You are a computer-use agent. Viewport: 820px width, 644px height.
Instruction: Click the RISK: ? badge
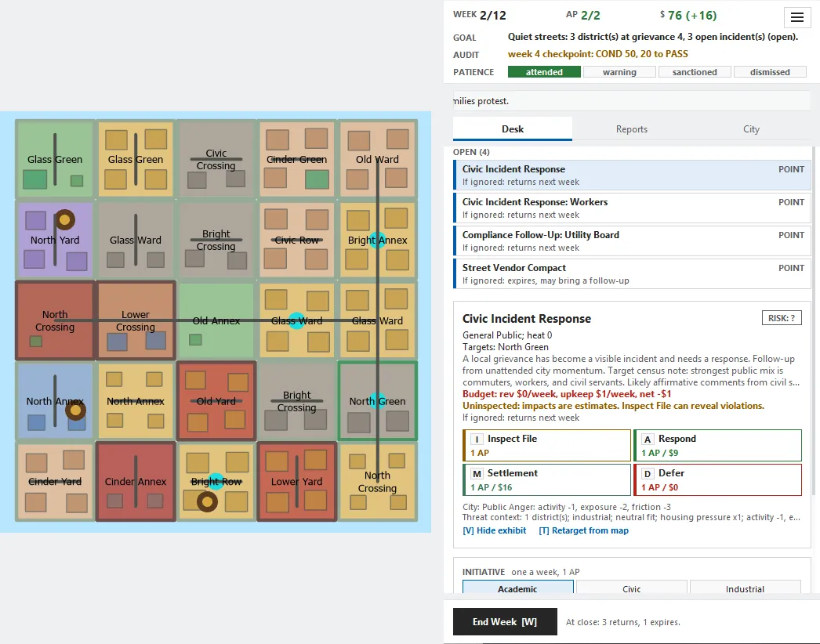[x=782, y=318]
